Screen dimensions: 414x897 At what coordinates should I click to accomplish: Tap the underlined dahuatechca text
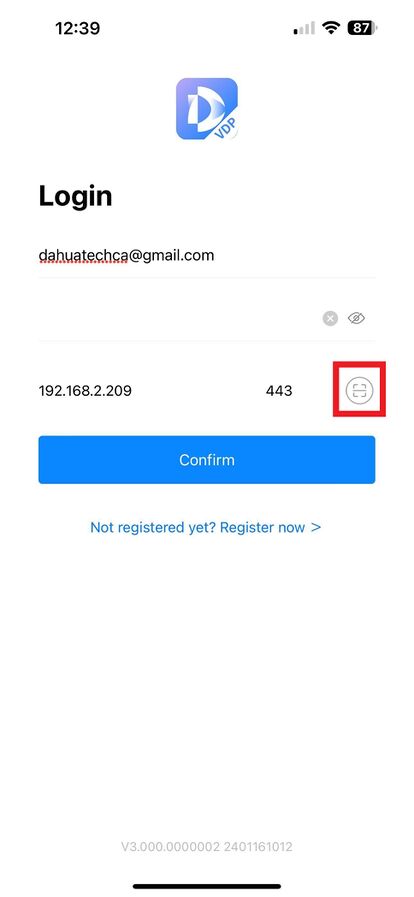(x=83, y=255)
